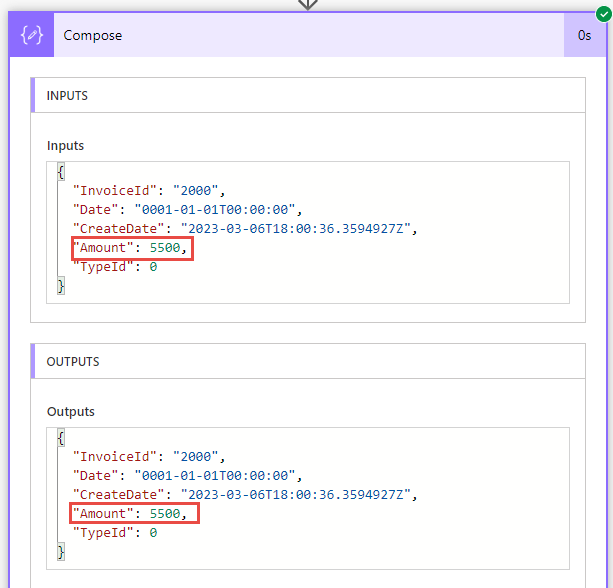613x588 pixels.
Task: Collapse the INPUTS section header
Action: [308, 95]
